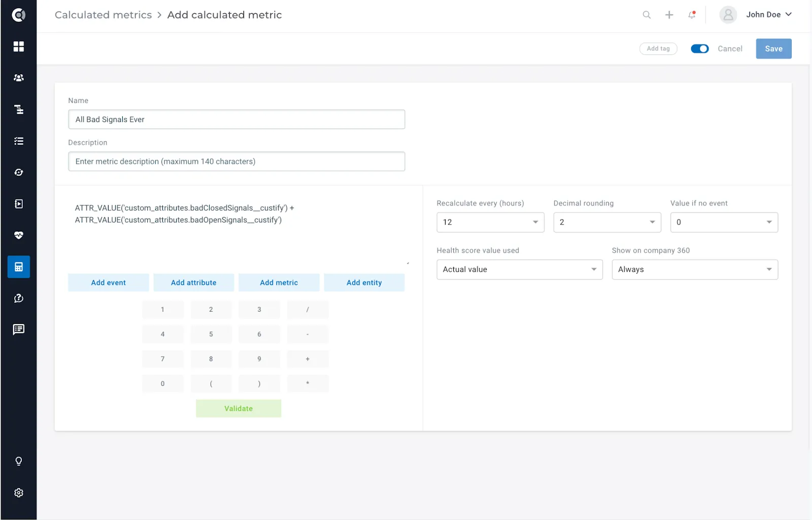Open the help question sidebar icon

[19, 298]
